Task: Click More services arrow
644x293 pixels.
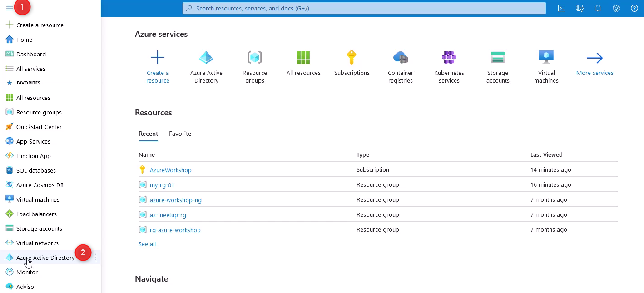Action: [x=595, y=63]
